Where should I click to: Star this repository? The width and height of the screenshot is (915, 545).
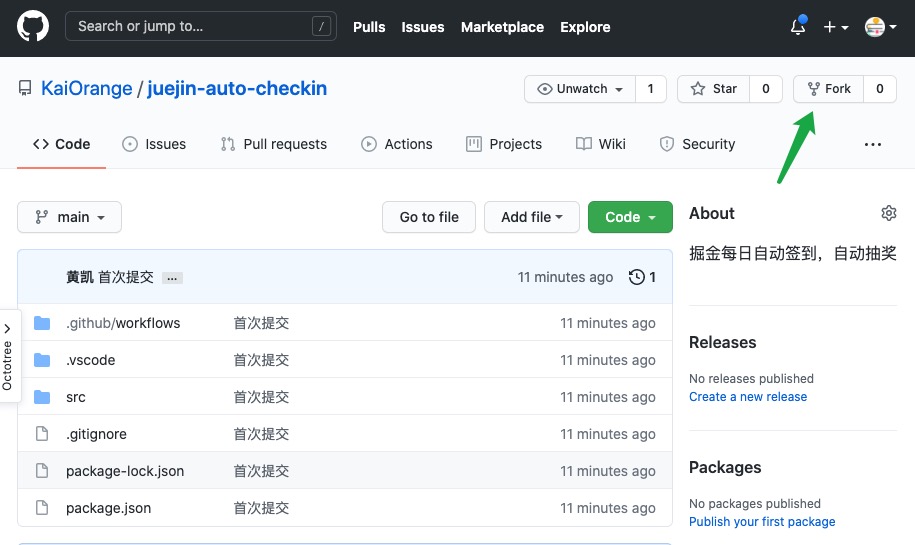[x=713, y=89]
